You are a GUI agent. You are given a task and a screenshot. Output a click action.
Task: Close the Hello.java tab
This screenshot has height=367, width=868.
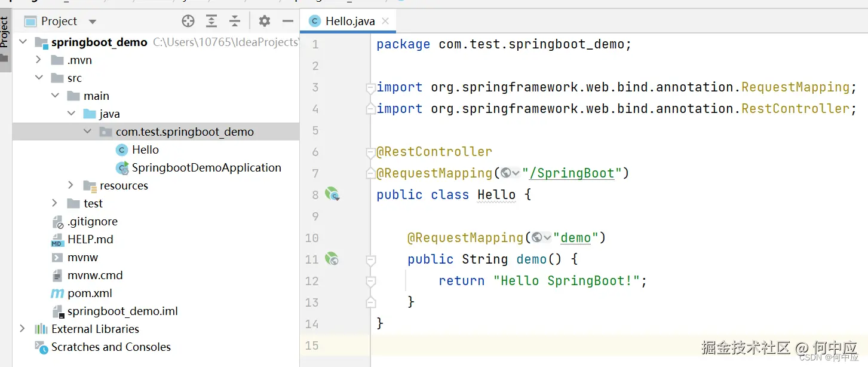pyautogui.click(x=385, y=21)
